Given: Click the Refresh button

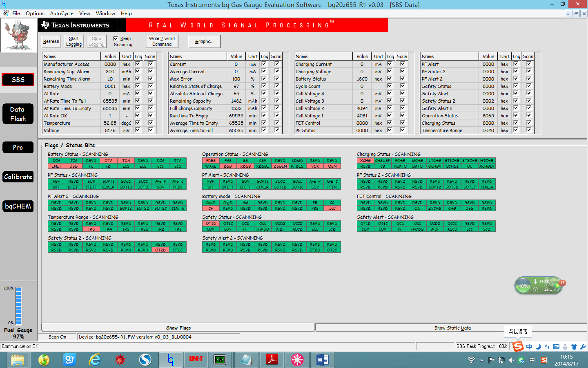Looking at the screenshot, I should 51,41.
